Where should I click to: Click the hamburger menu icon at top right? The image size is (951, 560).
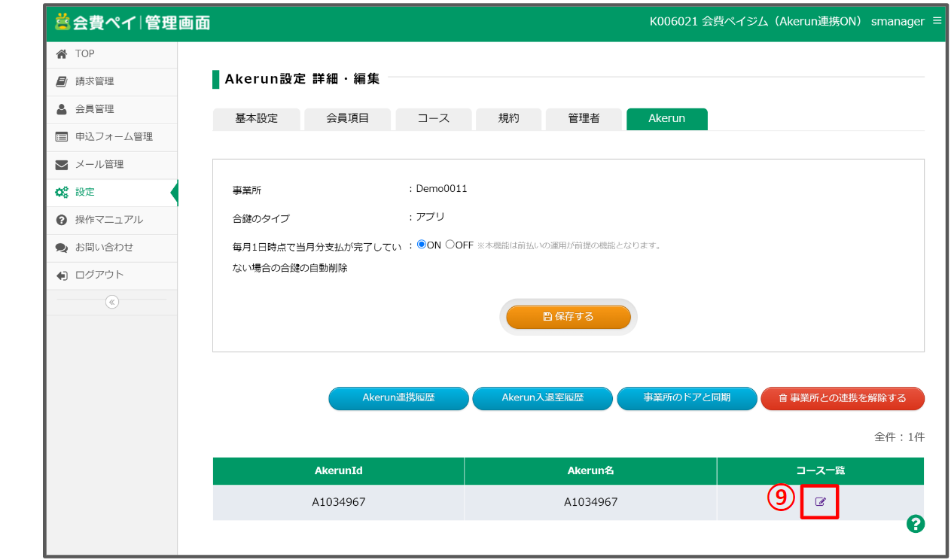937,21
